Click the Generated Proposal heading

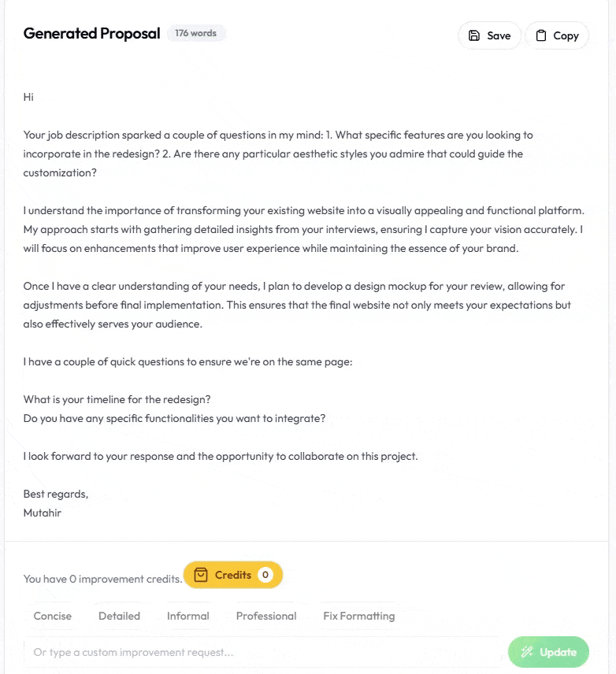coord(91,33)
